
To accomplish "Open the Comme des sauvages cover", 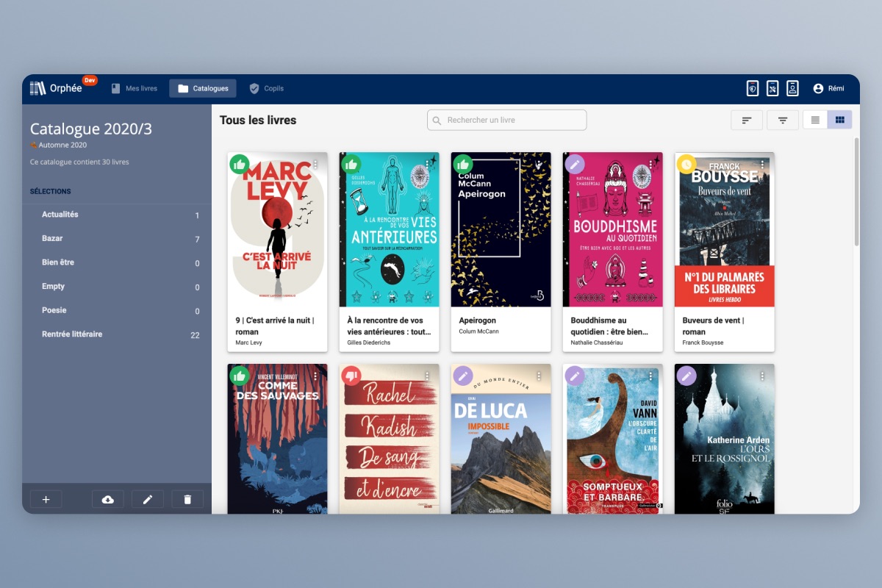I will [x=278, y=439].
